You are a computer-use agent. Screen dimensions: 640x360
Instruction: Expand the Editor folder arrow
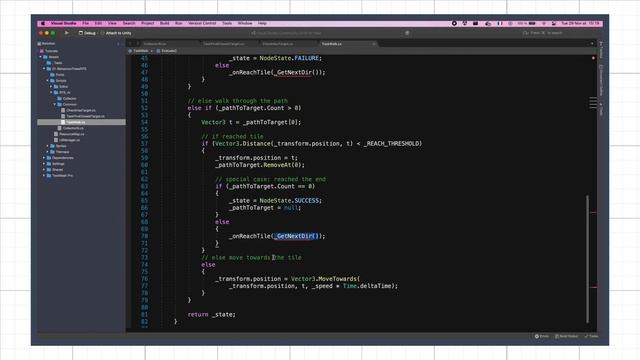pos(51,87)
